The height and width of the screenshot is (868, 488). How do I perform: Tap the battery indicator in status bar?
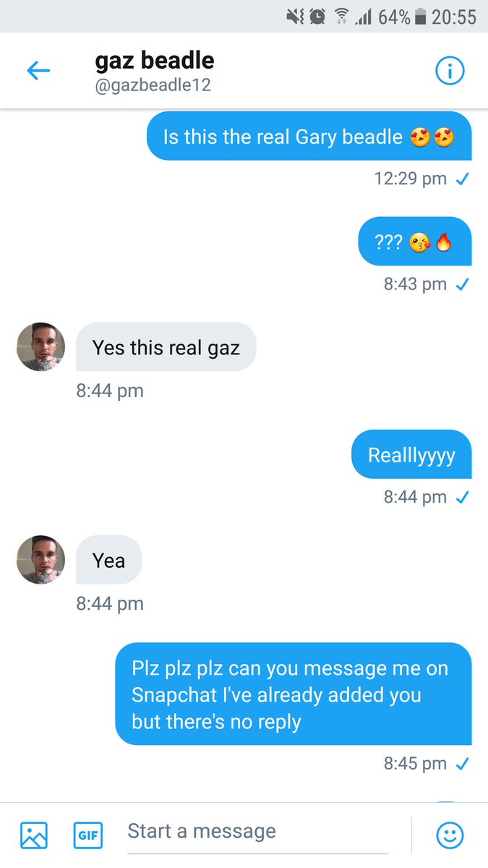[421, 17]
